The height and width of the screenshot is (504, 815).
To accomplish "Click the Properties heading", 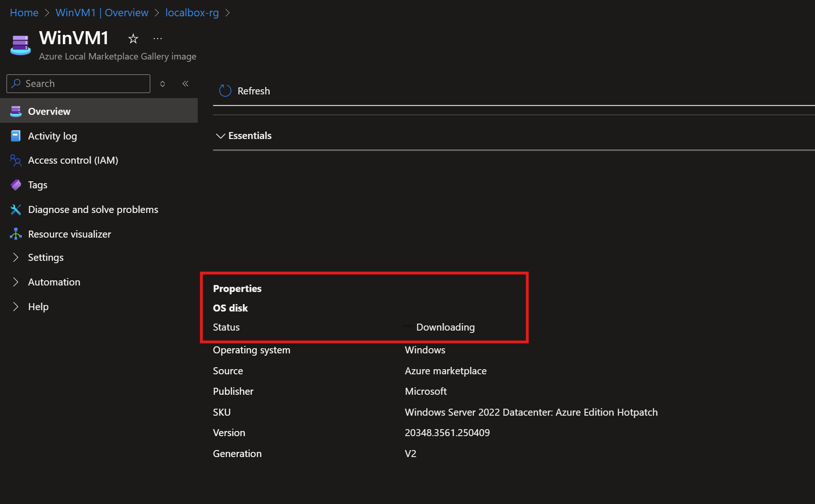I will click(237, 289).
